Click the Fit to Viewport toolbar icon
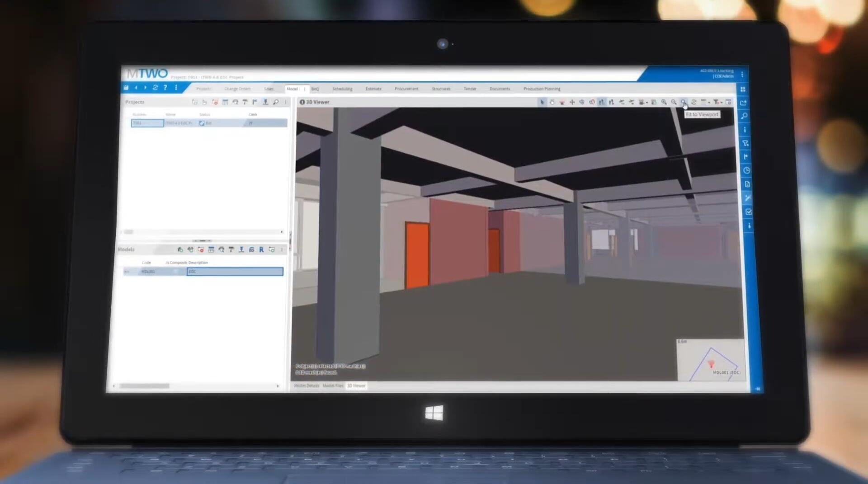The height and width of the screenshot is (484, 868). (684, 102)
